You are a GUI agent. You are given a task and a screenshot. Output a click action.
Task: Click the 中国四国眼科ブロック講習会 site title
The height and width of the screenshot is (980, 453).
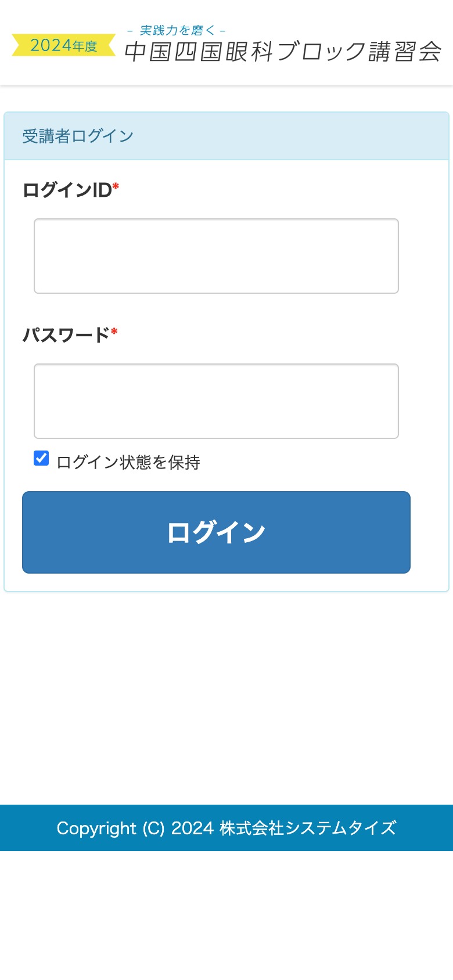point(283,52)
